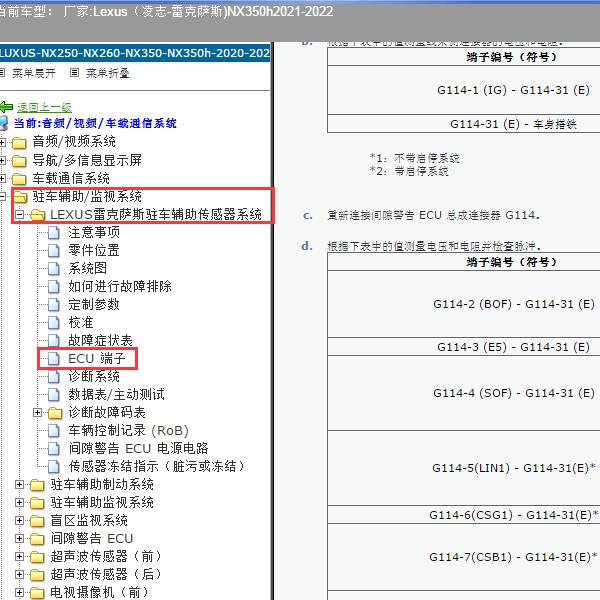
Task: Click the 音频/视频系统 folder icon
Action: [19, 143]
